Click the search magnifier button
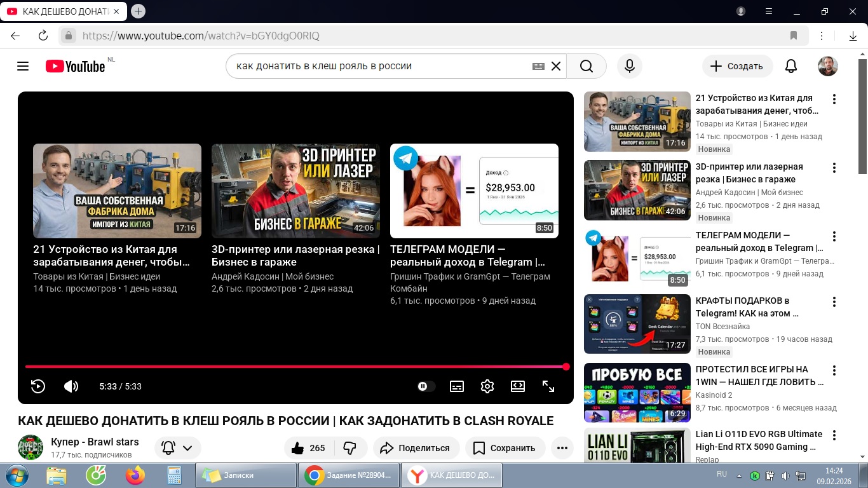The width and height of the screenshot is (868, 488). (586, 66)
